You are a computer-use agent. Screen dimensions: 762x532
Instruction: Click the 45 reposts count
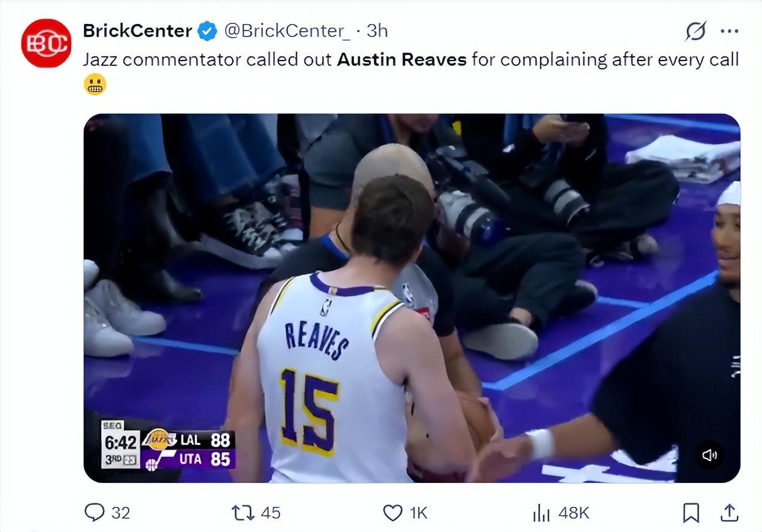pyautogui.click(x=270, y=513)
